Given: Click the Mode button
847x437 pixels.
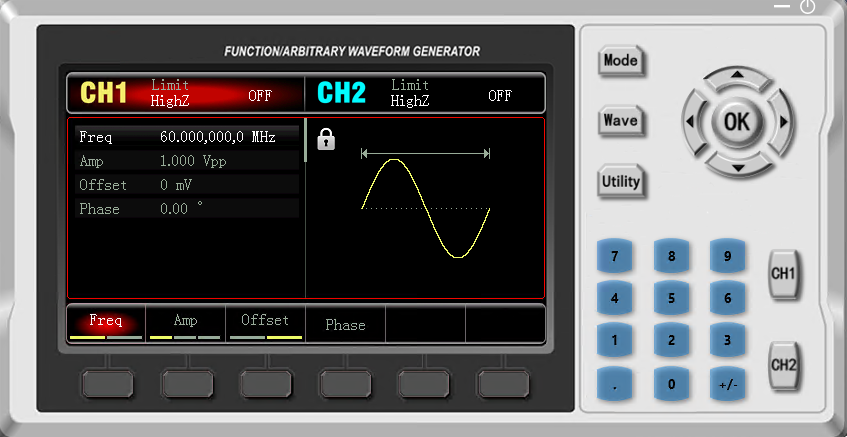Looking at the screenshot, I should pos(621,60).
